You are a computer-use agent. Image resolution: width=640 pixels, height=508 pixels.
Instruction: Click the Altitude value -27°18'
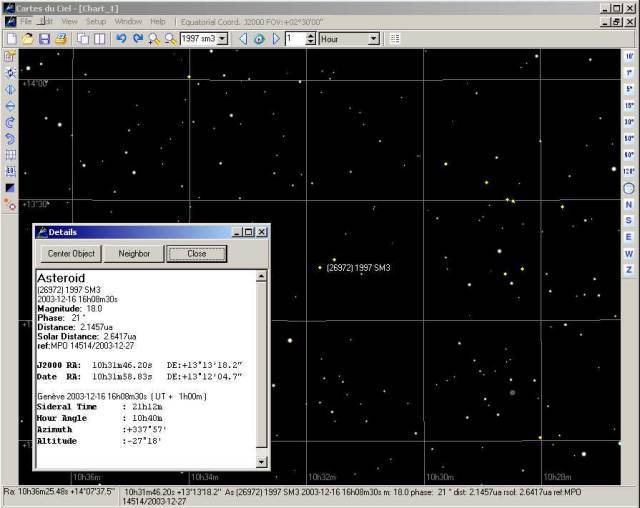pos(144,441)
